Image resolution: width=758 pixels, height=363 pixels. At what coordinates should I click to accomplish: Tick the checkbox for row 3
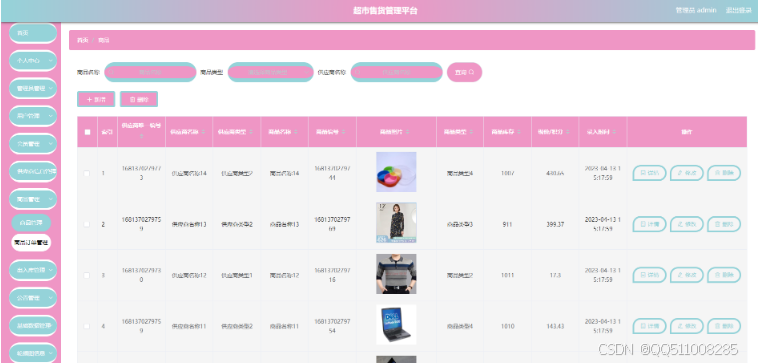87,275
